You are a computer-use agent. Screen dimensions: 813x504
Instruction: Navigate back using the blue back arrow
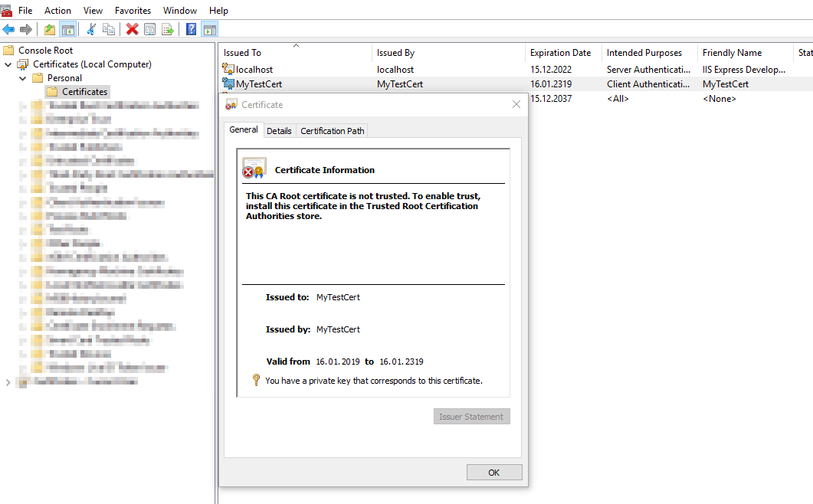[9, 29]
